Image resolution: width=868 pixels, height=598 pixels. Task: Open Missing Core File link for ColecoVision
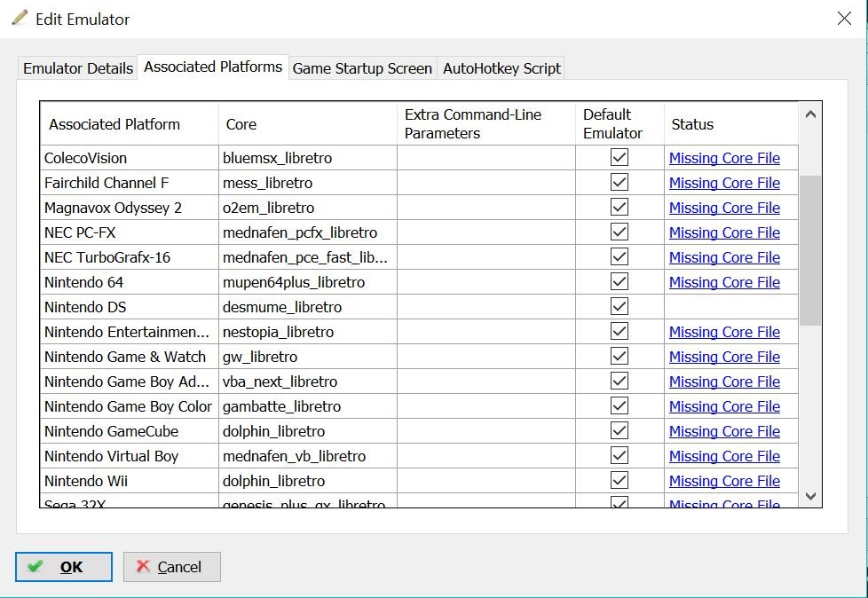click(724, 158)
